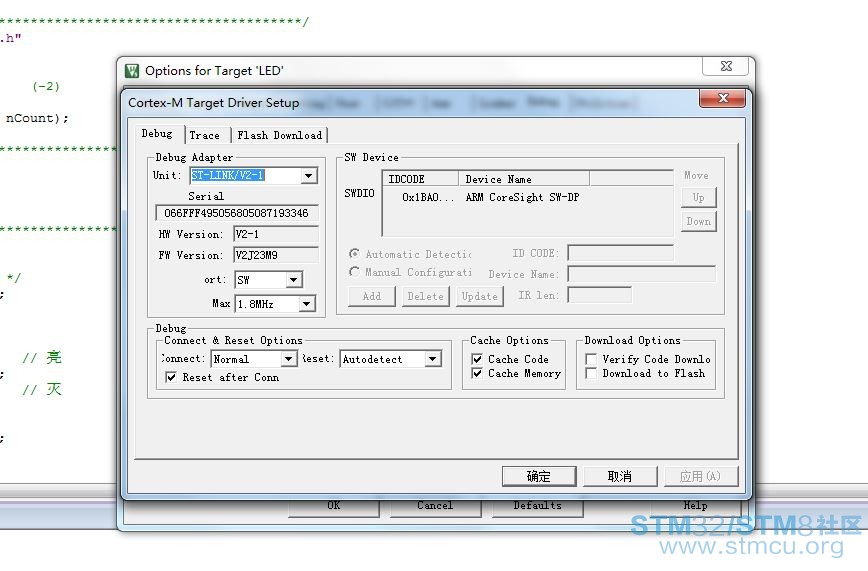Click the IR len input field
The height and width of the screenshot is (571, 868).
coord(600,295)
